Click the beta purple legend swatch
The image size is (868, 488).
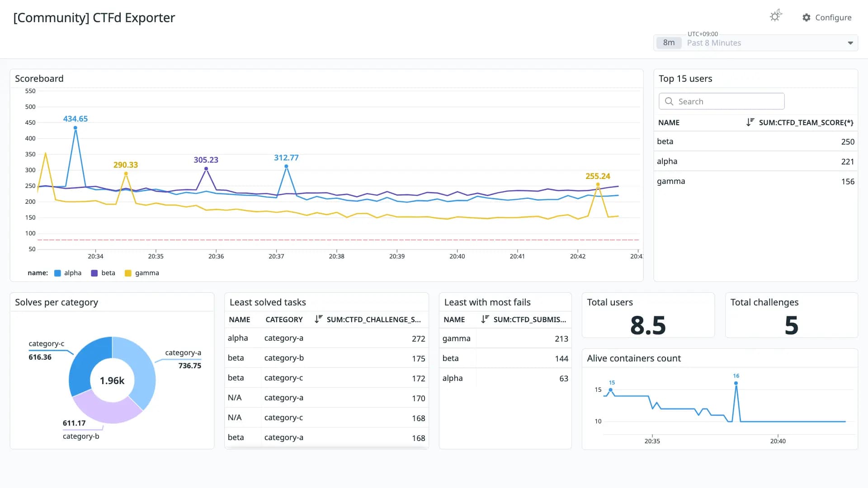coord(94,273)
